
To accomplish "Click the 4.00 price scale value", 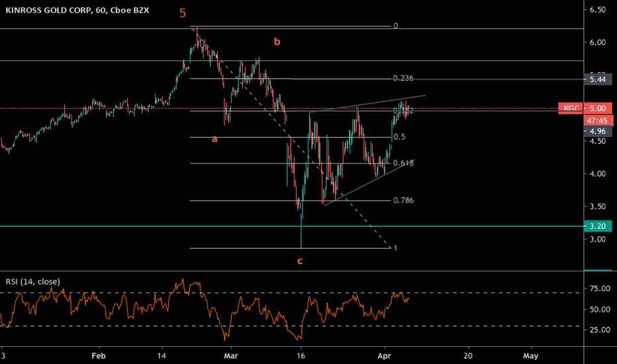I will (x=598, y=173).
